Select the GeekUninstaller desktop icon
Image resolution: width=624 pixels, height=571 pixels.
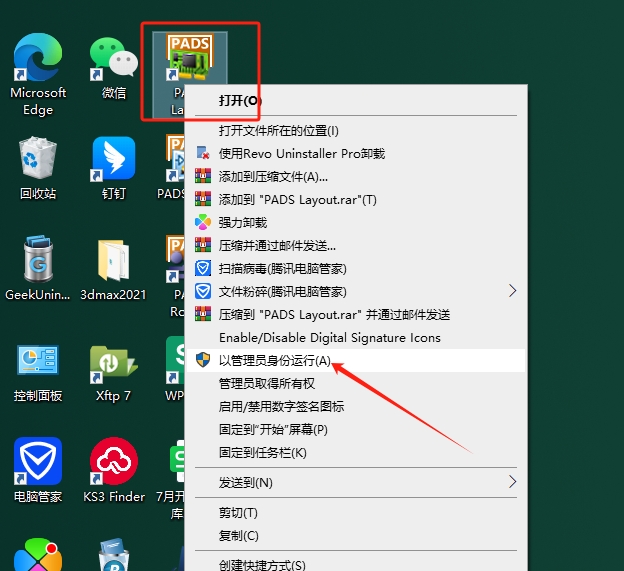[38, 263]
